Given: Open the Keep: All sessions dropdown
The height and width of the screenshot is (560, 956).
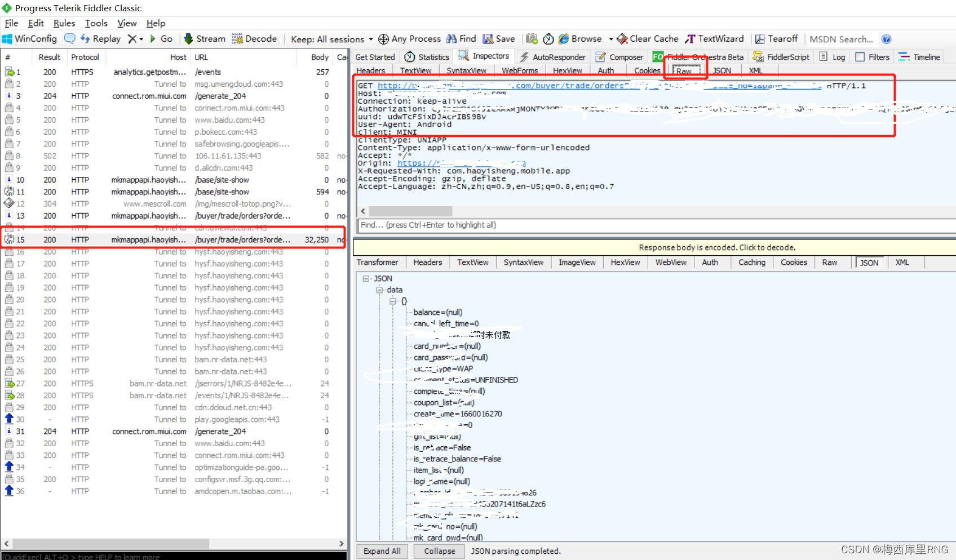Looking at the screenshot, I should [x=331, y=39].
